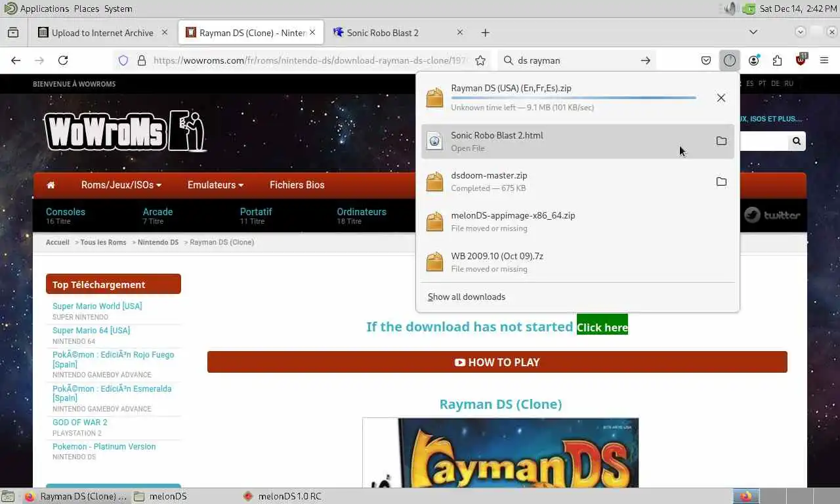Cancel the Rayman DS zip download

[x=721, y=98]
